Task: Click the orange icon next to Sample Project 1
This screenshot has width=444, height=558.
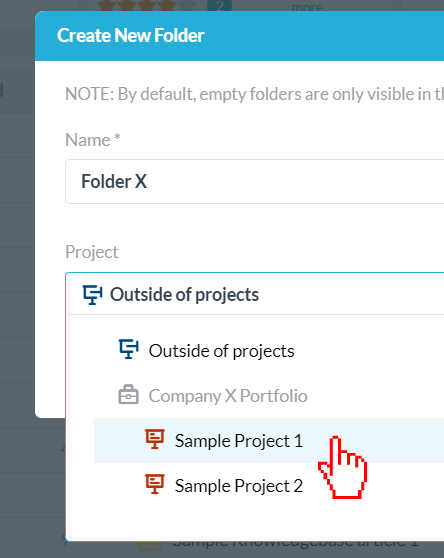Action: point(155,439)
